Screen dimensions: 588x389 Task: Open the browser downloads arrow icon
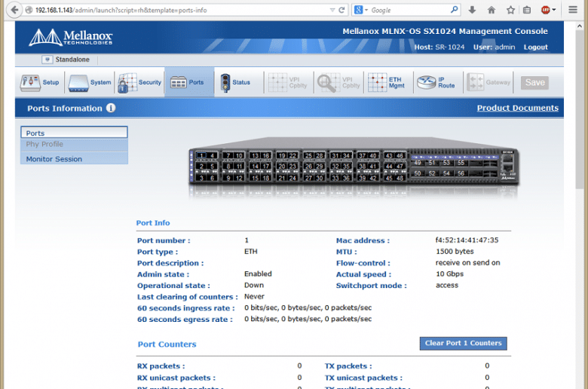[x=472, y=10]
